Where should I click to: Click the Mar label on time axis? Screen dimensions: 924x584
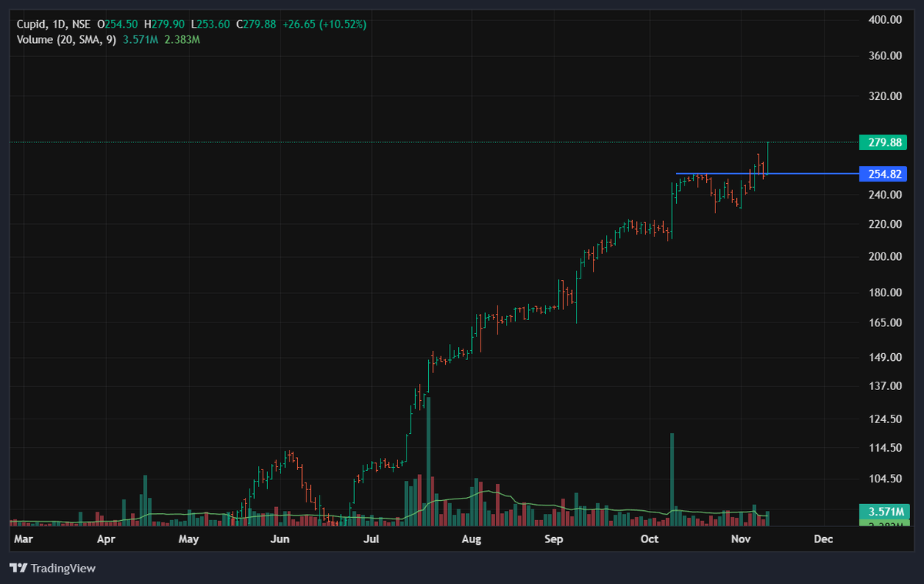(x=23, y=540)
